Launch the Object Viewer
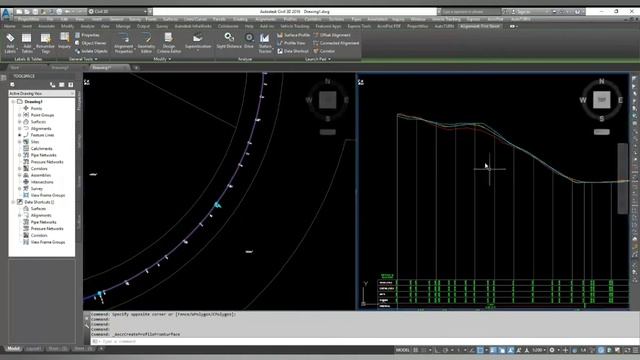 tap(91, 43)
